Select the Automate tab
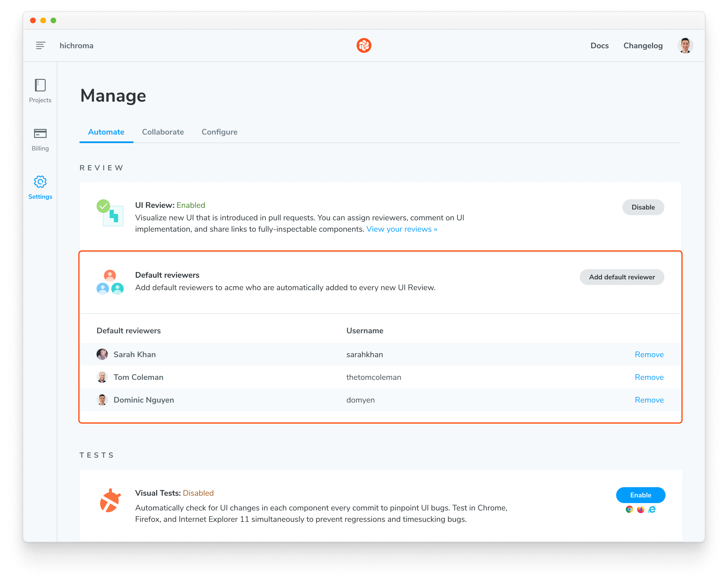728x582 pixels. pos(106,132)
